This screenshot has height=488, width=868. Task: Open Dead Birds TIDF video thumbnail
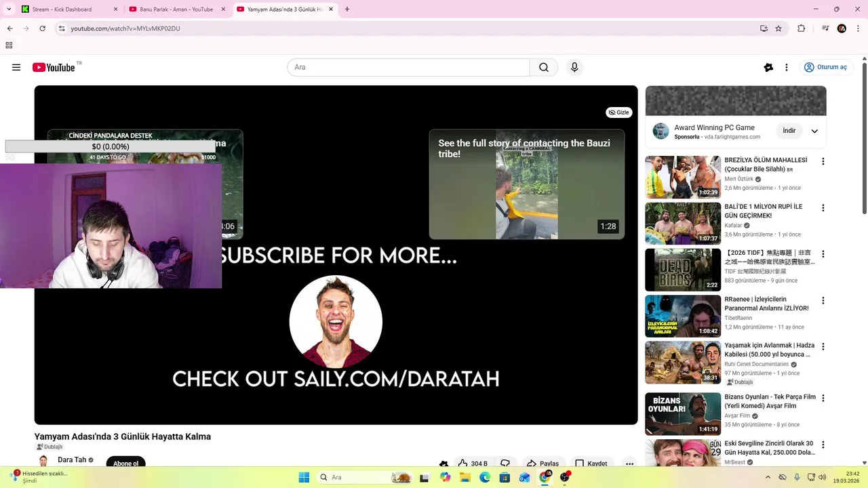pyautogui.click(x=683, y=270)
